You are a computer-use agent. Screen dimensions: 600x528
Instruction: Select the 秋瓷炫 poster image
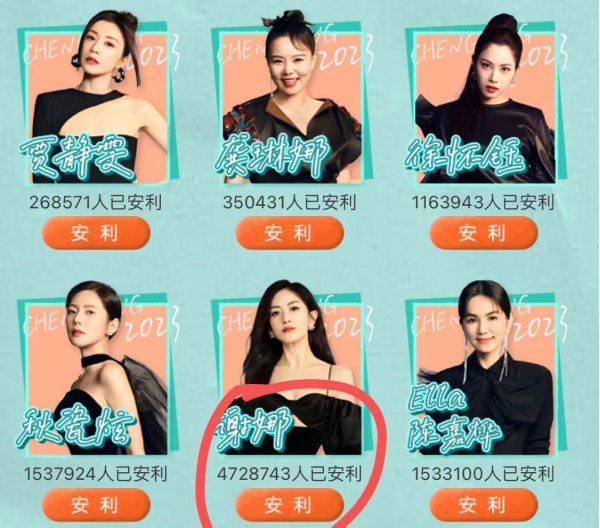tap(94, 369)
